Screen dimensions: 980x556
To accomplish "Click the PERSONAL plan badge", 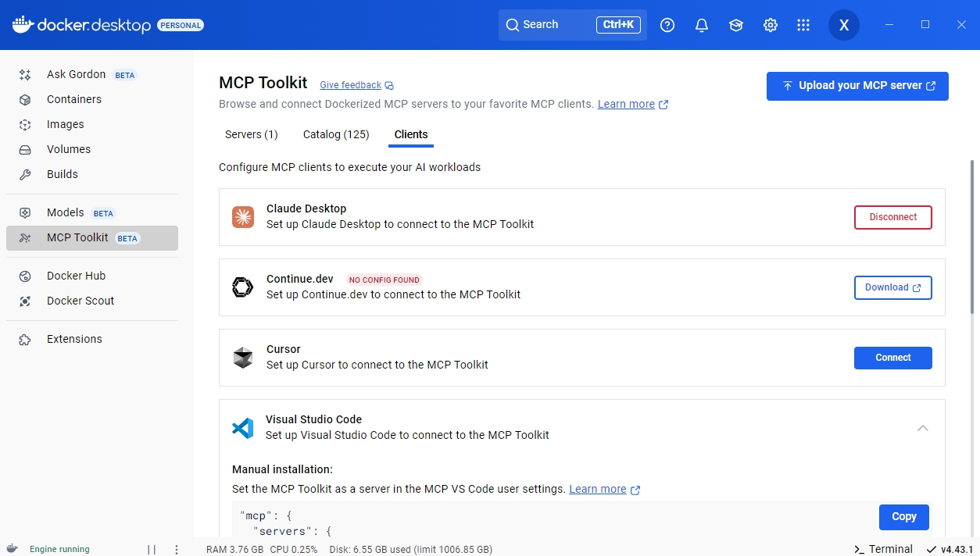I will [x=181, y=25].
